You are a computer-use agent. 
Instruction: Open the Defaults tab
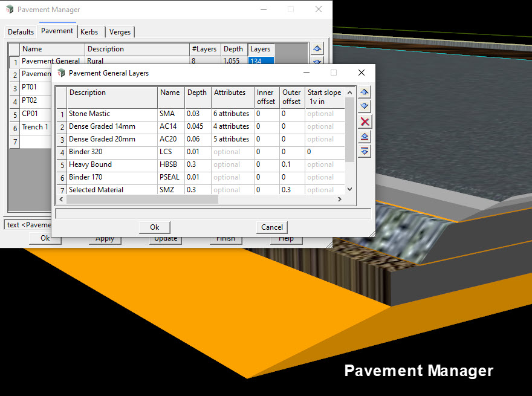21,31
